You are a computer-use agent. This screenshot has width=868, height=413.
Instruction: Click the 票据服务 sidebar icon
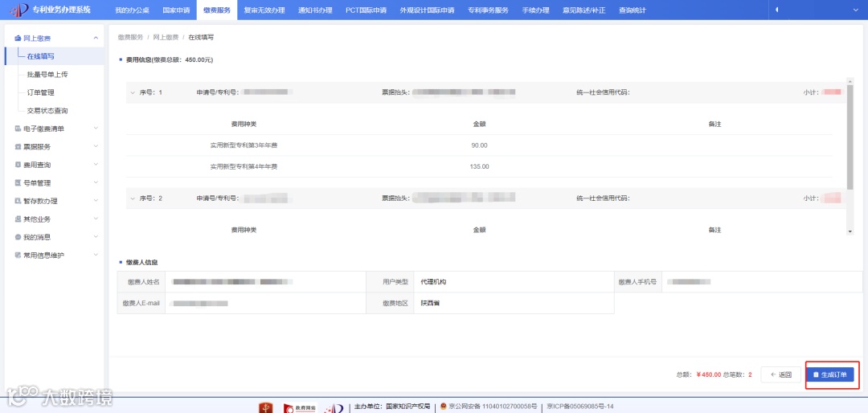coord(18,147)
